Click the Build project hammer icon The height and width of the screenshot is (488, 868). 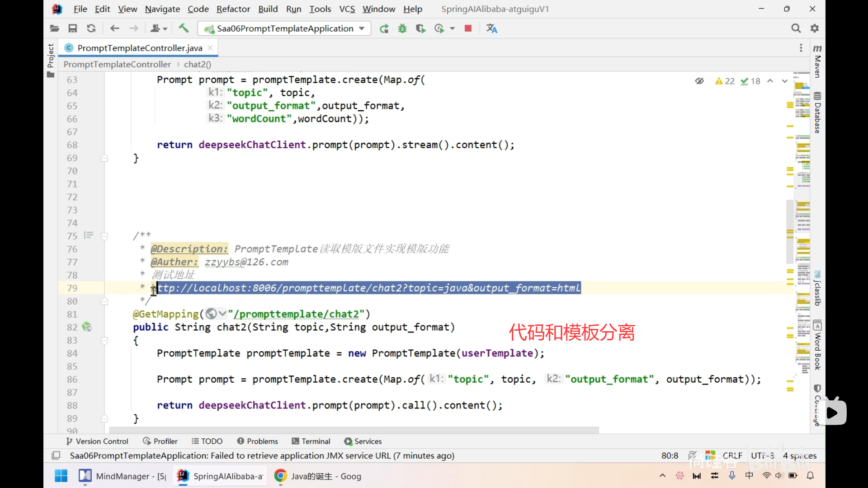point(184,28)
